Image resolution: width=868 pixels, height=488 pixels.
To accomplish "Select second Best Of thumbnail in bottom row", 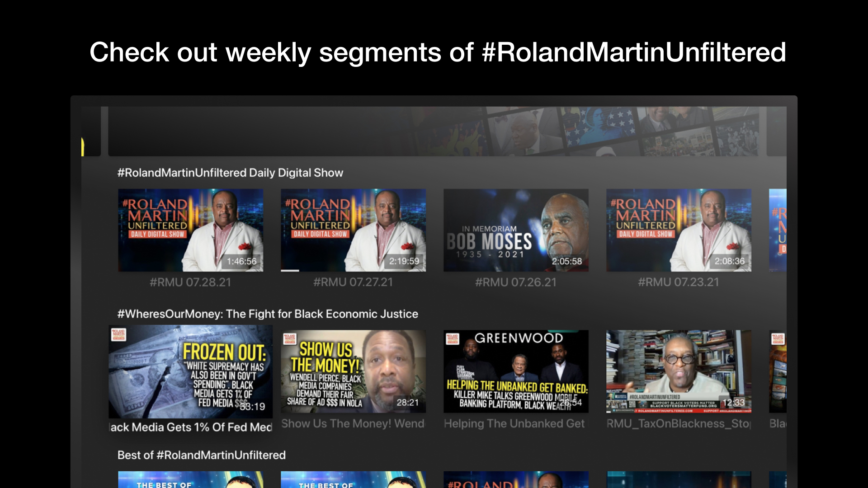I will [353, 479].
